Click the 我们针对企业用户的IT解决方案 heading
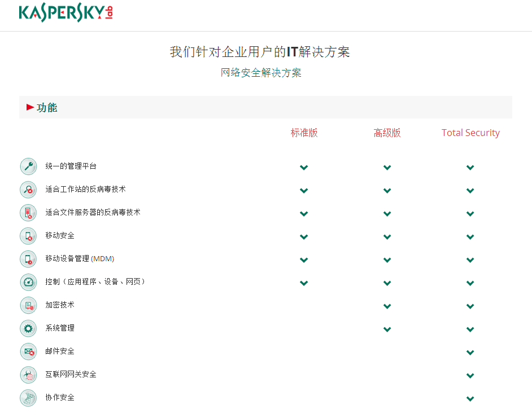The image size is (532, 418). 260,52
